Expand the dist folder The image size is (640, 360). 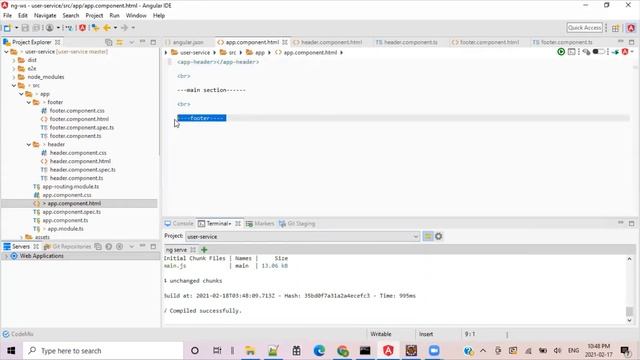[x=14, y=60]
